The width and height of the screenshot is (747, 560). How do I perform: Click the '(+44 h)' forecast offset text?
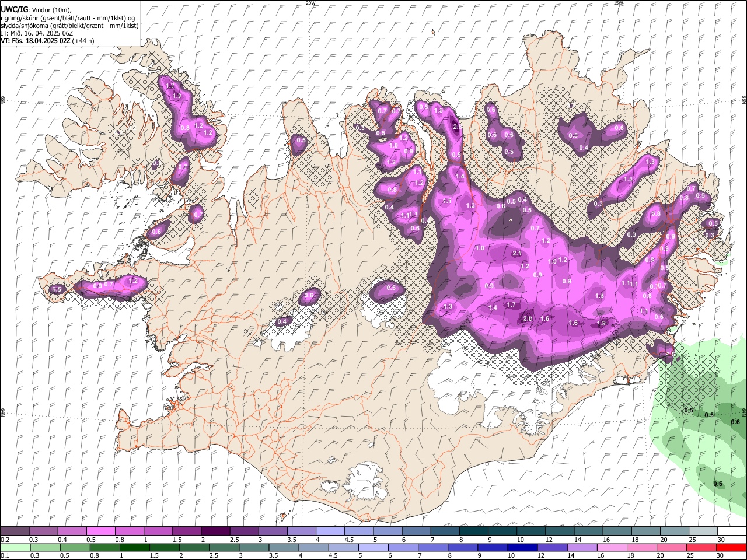[x=83, y=41]
